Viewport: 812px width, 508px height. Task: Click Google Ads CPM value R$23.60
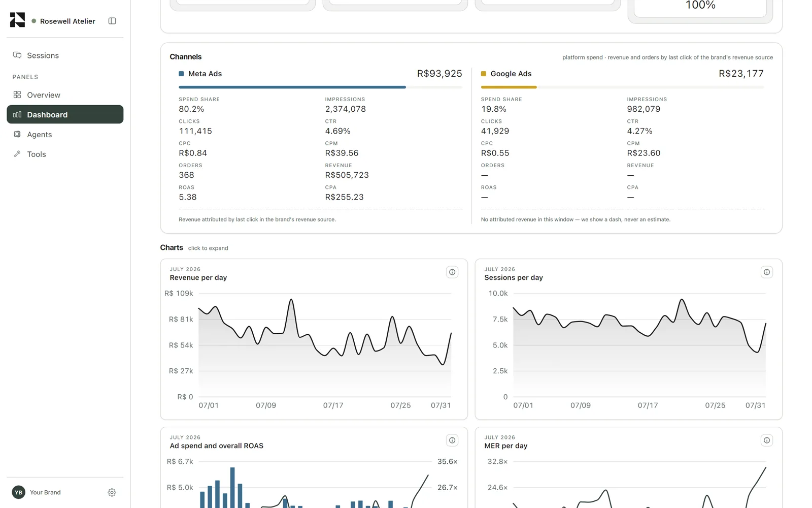tap(644, 153)
